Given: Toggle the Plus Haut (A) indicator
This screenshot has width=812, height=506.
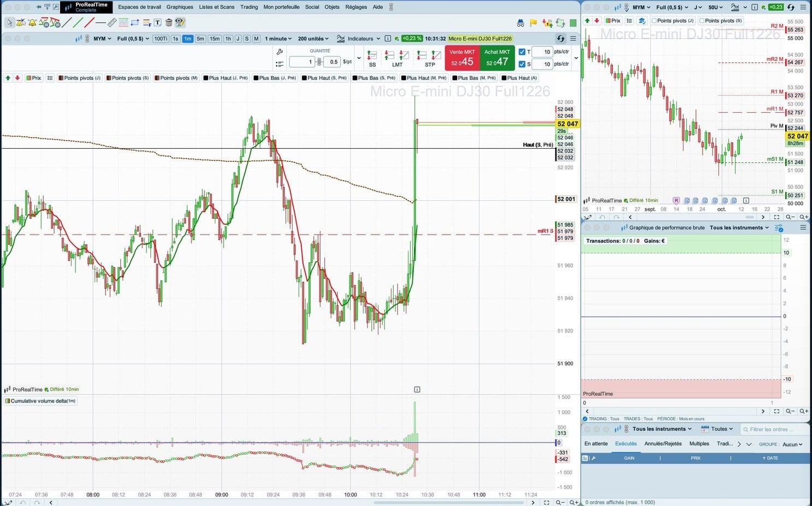Looking at the screenshot, I should tap(519, 78).
